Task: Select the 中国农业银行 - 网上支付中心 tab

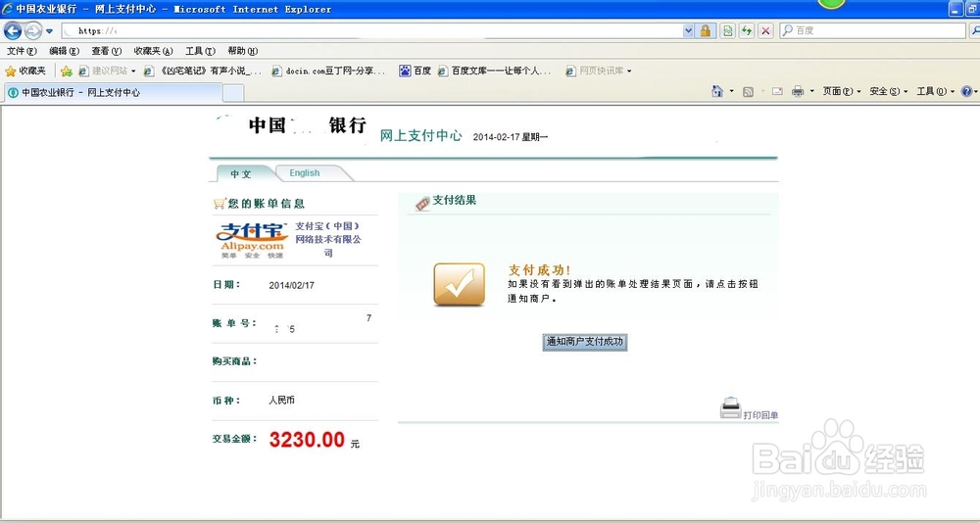Action: (113, 92)
